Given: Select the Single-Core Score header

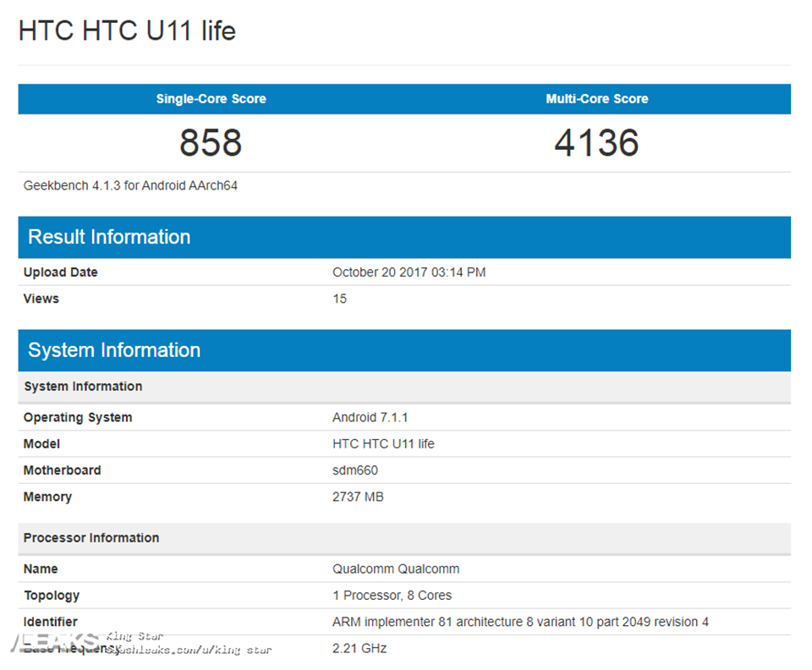Looking at the screenshot, I should [210, 98].
